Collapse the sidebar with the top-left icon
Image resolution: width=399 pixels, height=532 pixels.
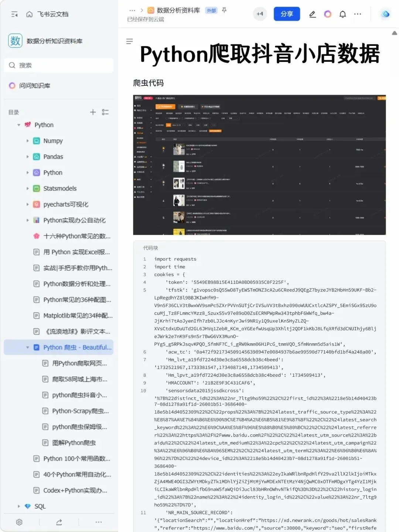[14, 14]
